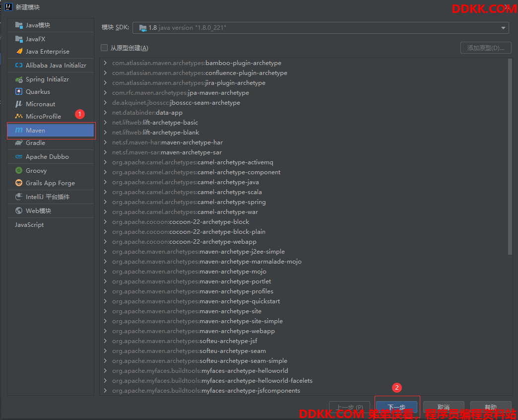Screen dimensions: 518x420
Task: Click the Apache Dubbo icon
Action: point(19,157)
